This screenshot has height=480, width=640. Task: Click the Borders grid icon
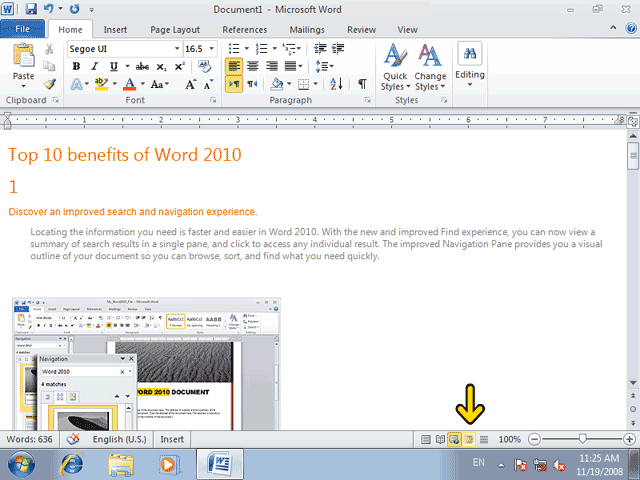(x=303, y=84)
